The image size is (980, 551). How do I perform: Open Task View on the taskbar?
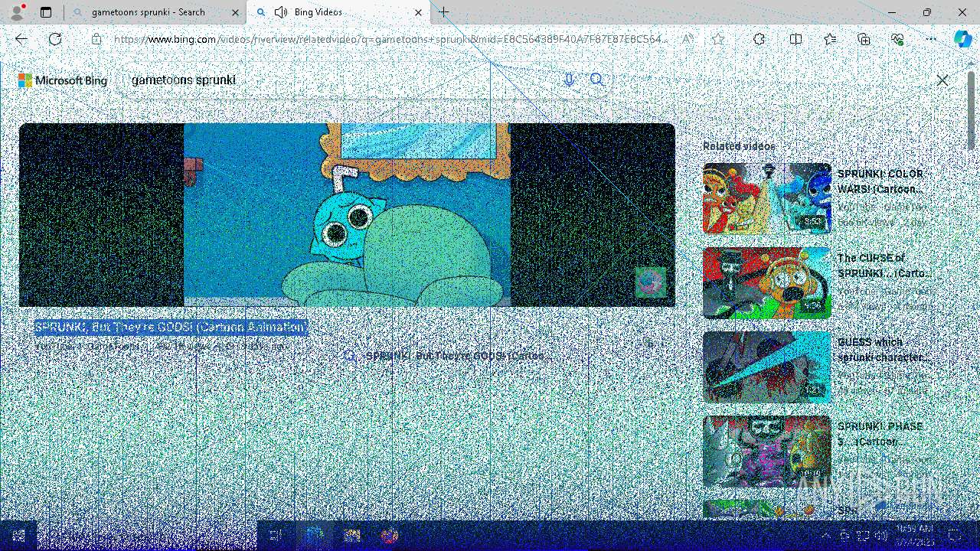[276, 536]
